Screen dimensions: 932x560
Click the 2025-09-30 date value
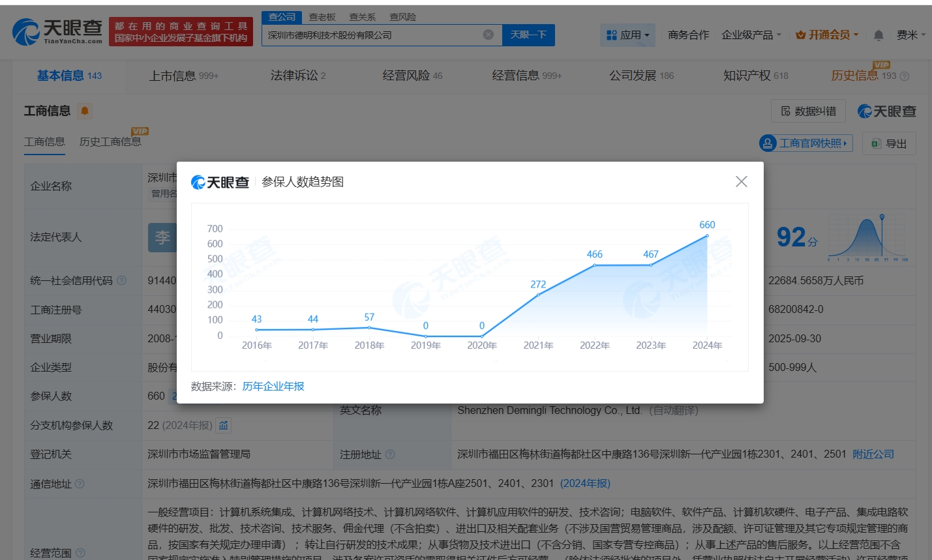[x=794, y=339]
